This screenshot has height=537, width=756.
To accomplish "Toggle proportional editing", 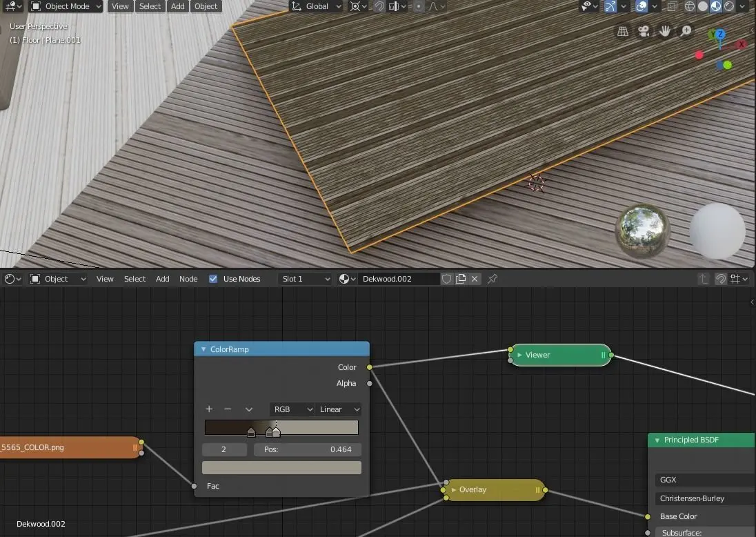I will click(418, 6).
